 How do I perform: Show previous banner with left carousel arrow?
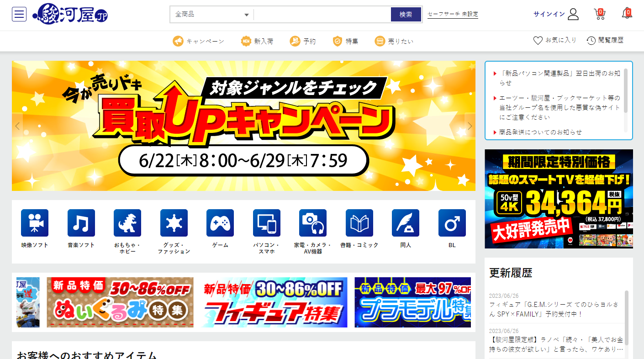click(18, 126)
